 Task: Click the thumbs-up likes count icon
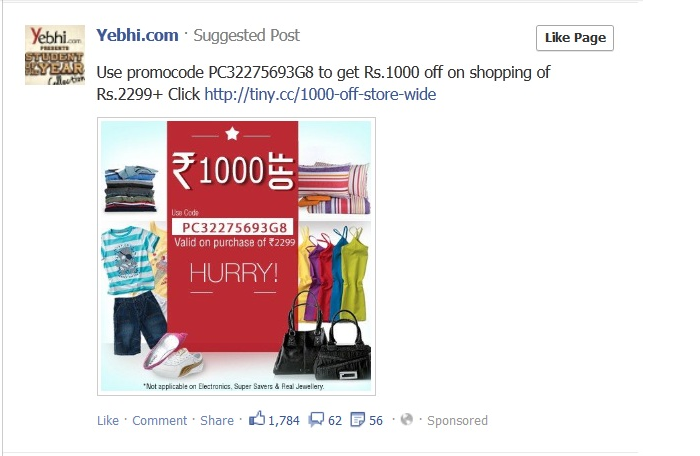(257, 418)
